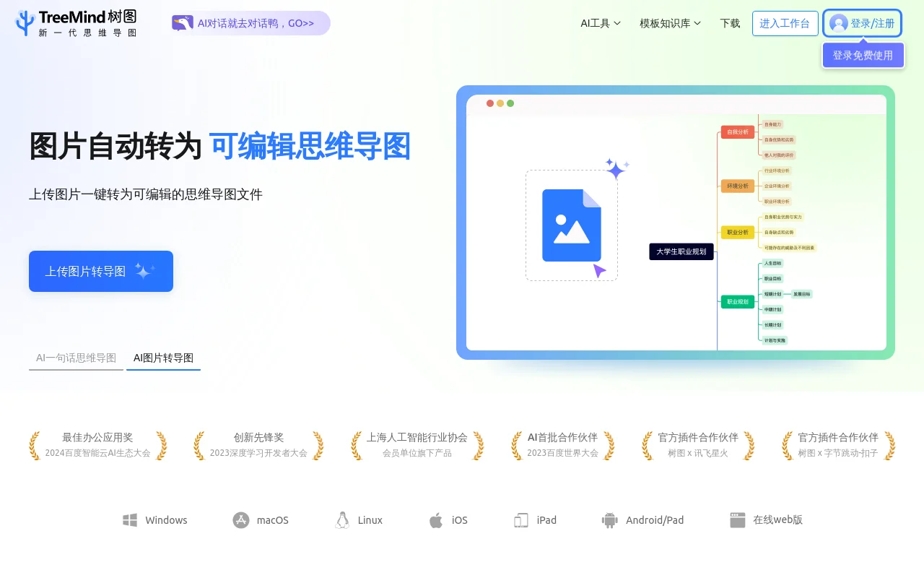Click the sparkle icon on the upload button
Screen dimensions: 924x578
145,269
